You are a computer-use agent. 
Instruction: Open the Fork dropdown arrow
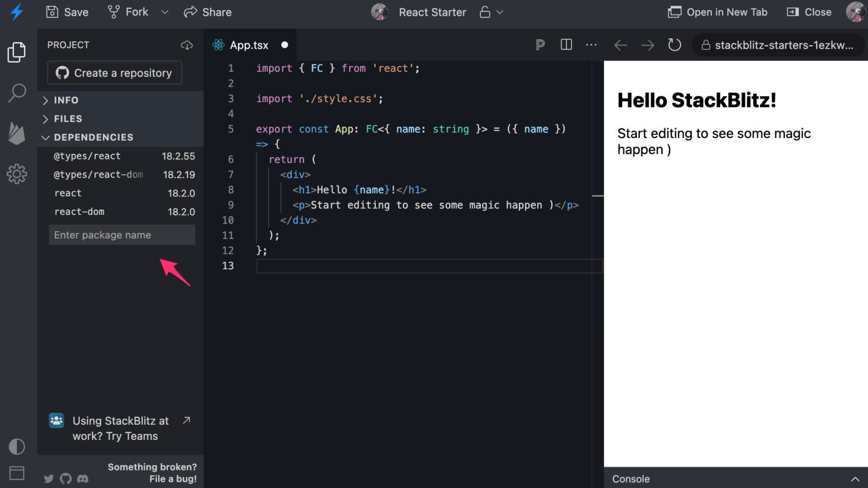(164, 12)
